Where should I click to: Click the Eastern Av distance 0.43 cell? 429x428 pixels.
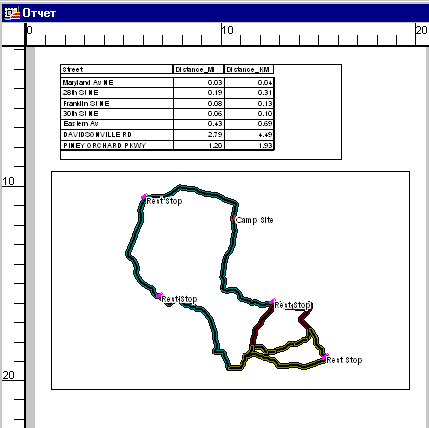coord(199,124)
